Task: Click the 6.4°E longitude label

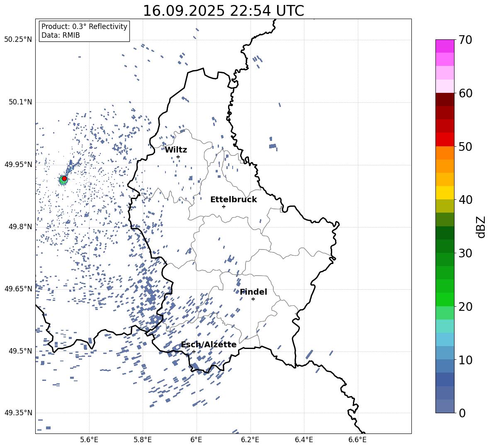Action: click(304, 440)
